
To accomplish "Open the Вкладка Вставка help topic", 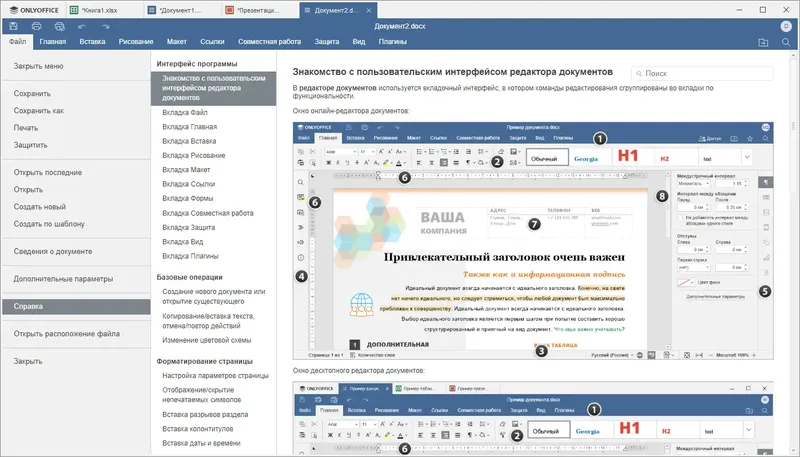I will point(213,141).
